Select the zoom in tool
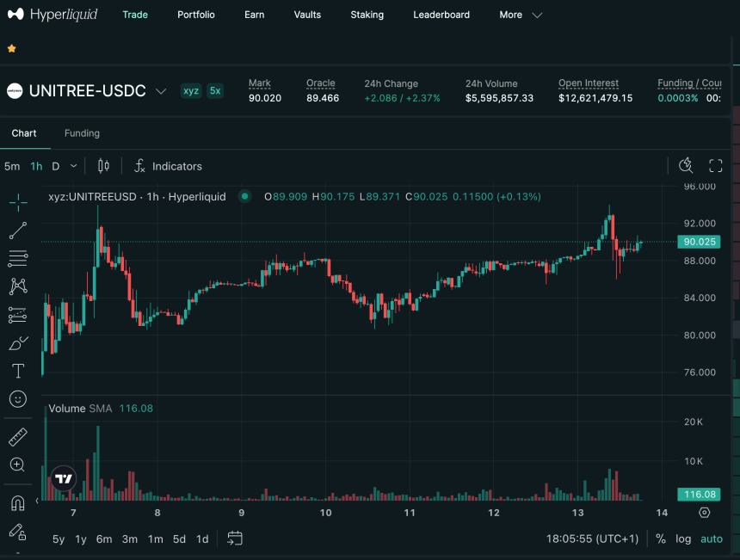 [x=17, y=465]
